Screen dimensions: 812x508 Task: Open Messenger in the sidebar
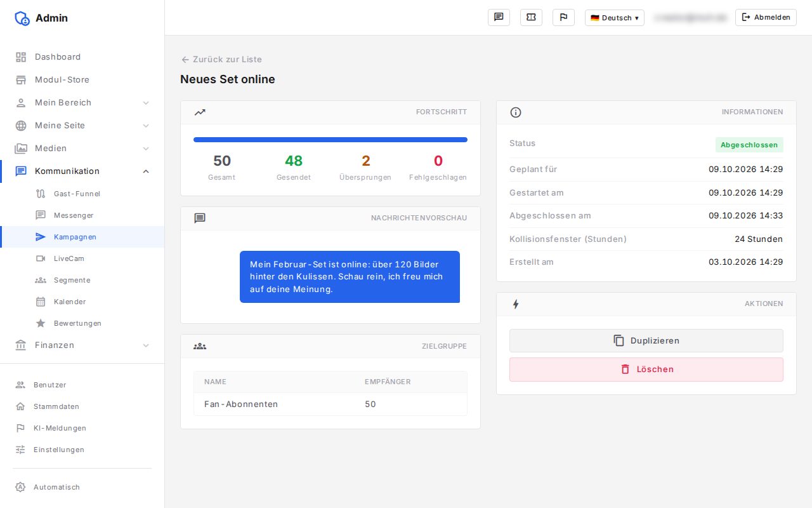tap(82, 215)
